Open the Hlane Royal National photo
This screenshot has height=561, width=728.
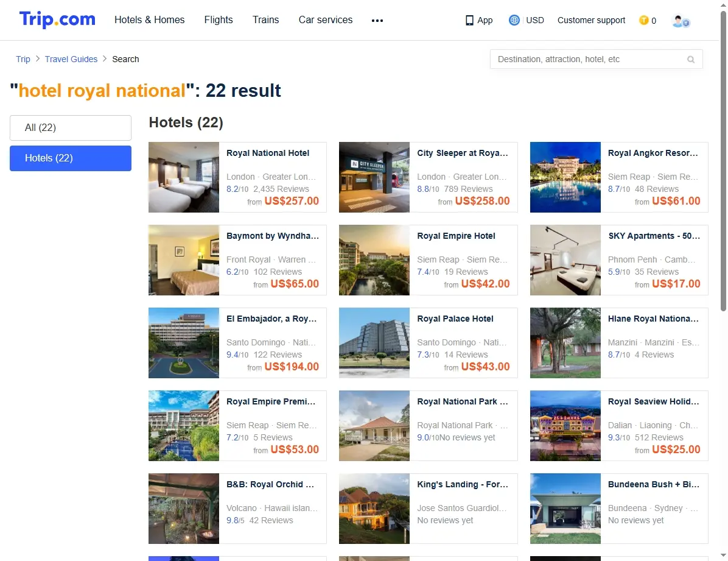point(565,342)
